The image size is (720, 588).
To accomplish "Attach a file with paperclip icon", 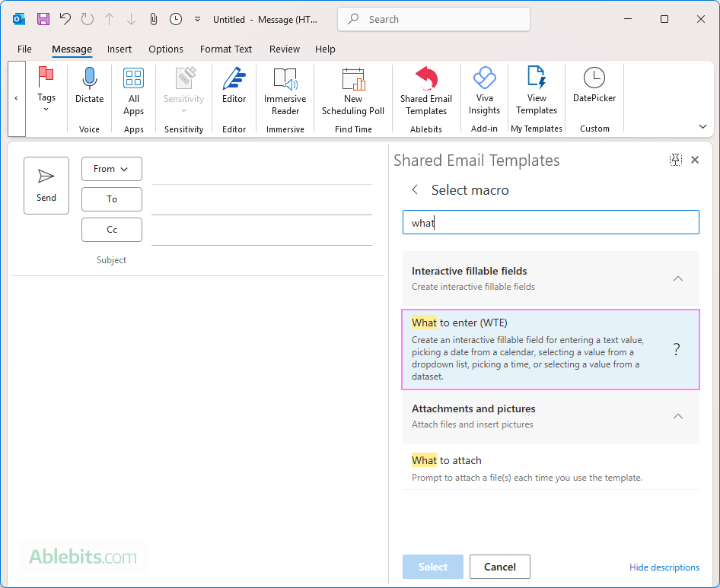I will (154, 19).
